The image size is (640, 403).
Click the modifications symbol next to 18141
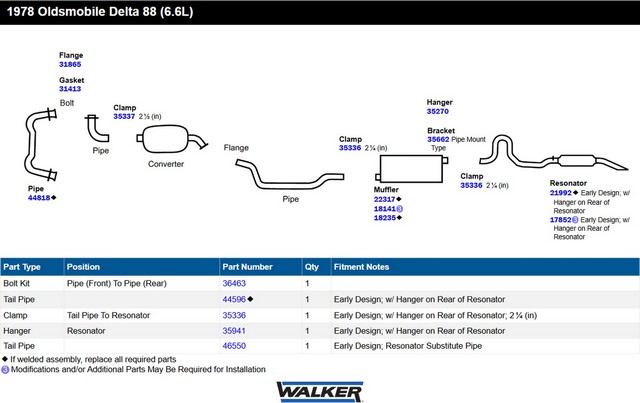[x=400, y=209]
